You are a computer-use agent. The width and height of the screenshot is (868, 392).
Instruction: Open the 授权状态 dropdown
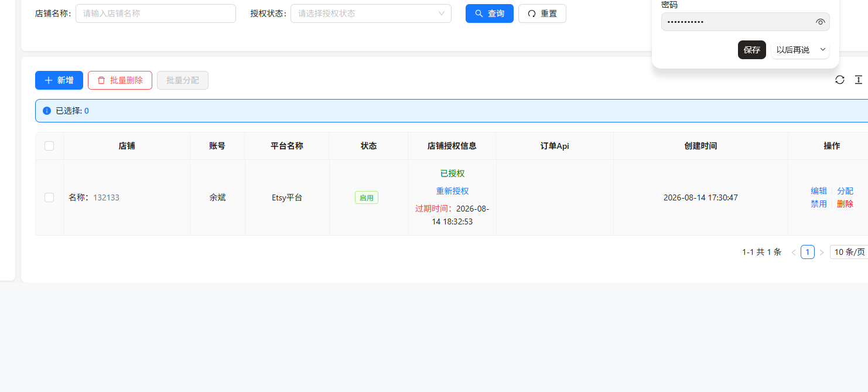point(371,13)
